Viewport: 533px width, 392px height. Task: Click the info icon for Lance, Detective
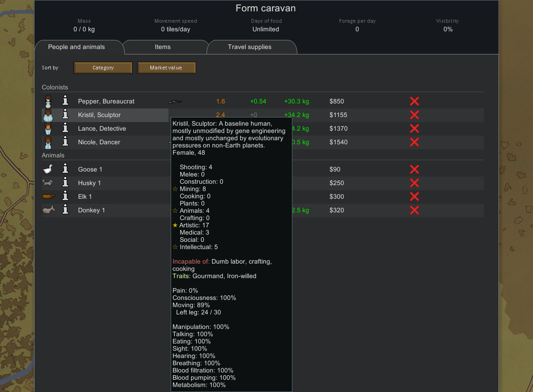[x=65, y=128]
